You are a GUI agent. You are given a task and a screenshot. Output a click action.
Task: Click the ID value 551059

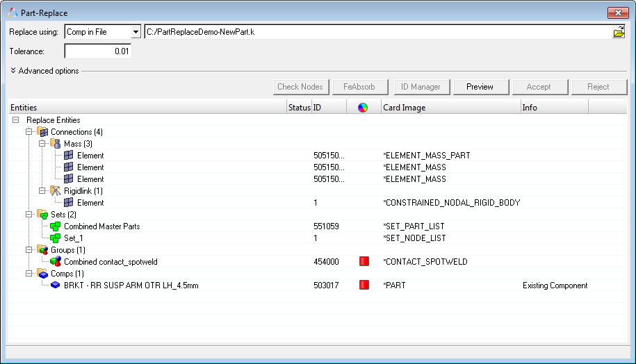[326, 226]
